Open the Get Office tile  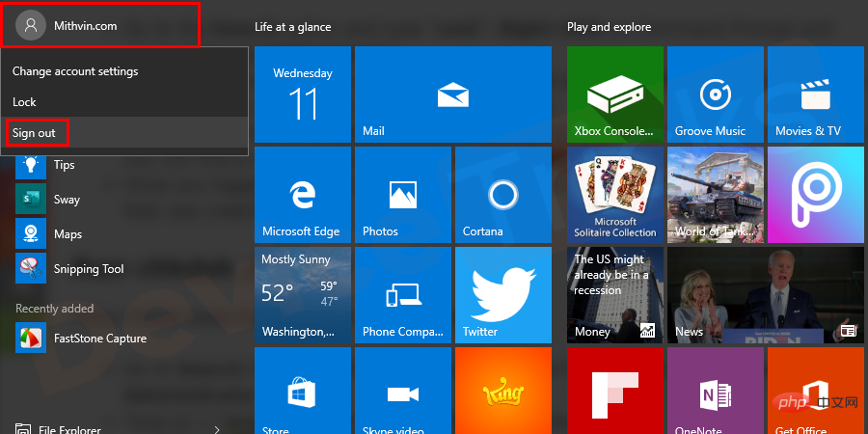pos(815,391)
